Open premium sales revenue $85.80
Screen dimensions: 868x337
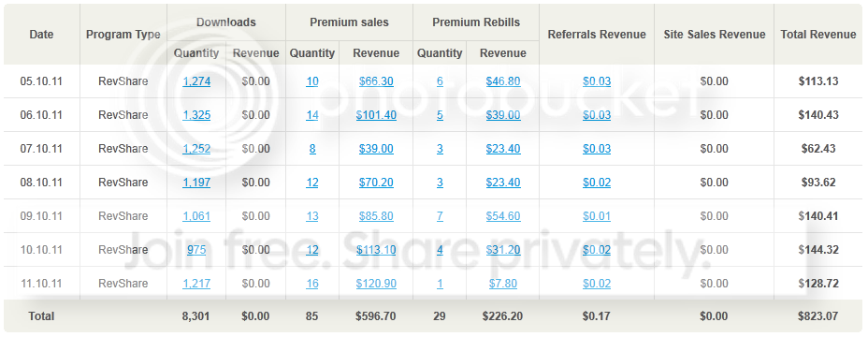tap(376, 216)
